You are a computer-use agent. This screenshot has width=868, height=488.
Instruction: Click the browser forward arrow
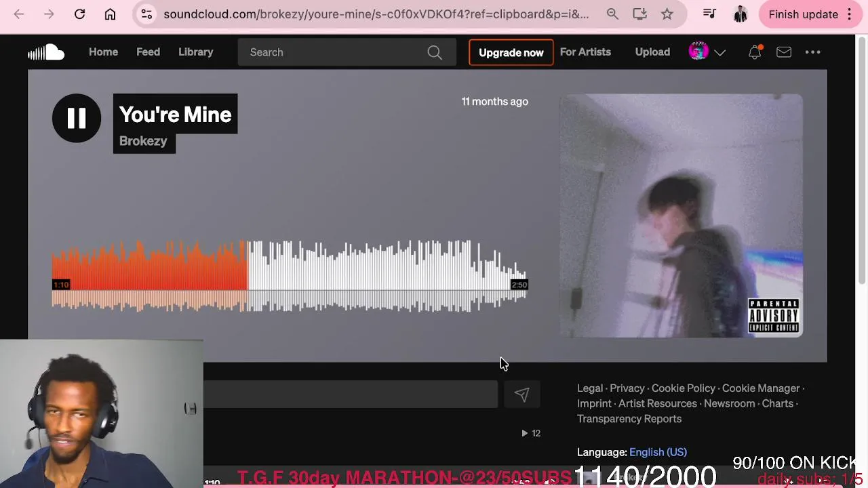(x=49, y=14)
